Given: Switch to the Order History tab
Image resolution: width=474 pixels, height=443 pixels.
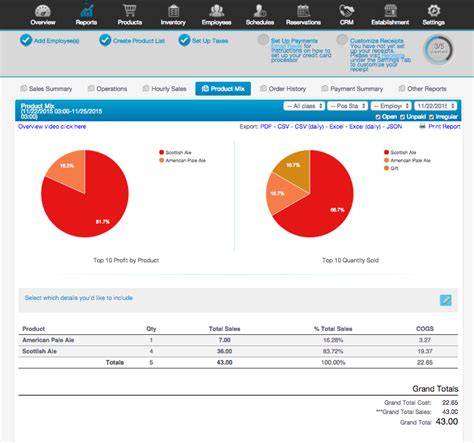Looking at the screenshot, I should [283, 89].
